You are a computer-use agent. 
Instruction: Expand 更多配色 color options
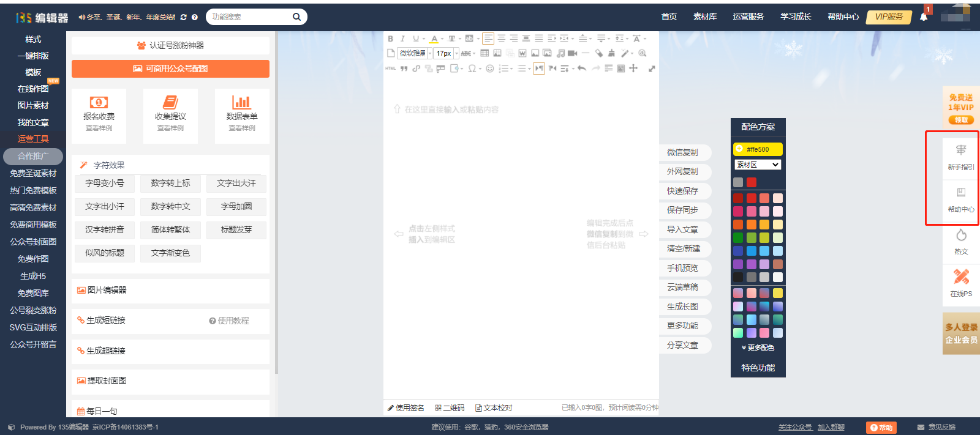pyautogui.click(x=758, y=348)
